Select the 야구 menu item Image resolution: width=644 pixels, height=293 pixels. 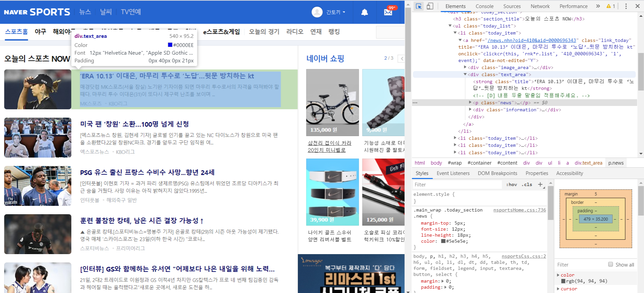click(40, 32)
